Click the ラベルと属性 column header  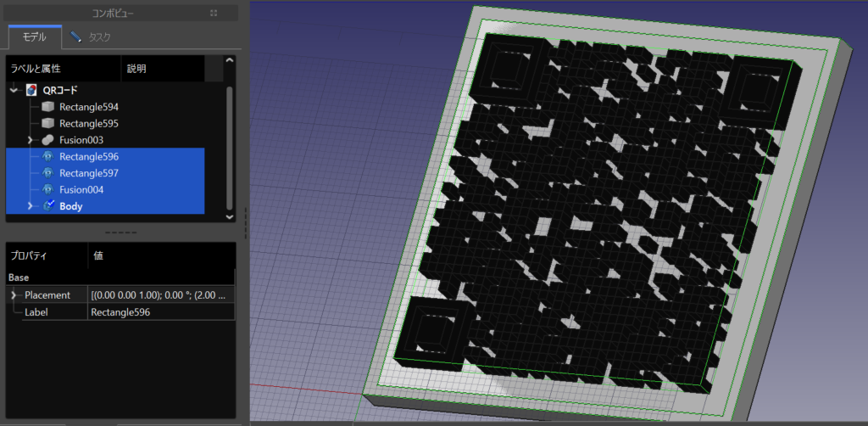pos(63,69)
